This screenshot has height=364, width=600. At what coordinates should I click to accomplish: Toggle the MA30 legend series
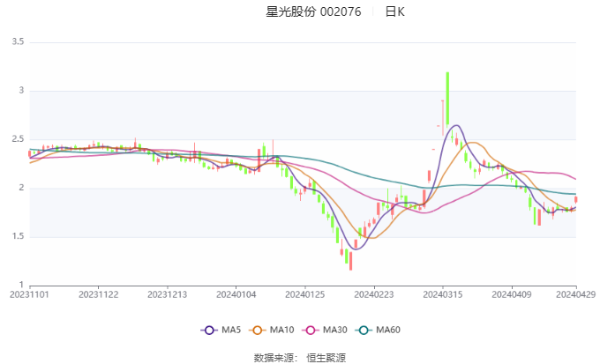[325, 330]
